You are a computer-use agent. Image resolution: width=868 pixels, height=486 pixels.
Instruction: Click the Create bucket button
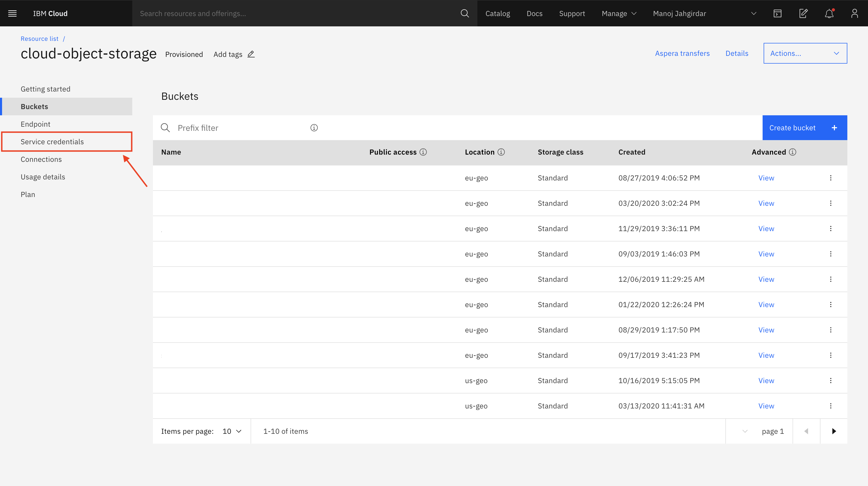(804, 128)
